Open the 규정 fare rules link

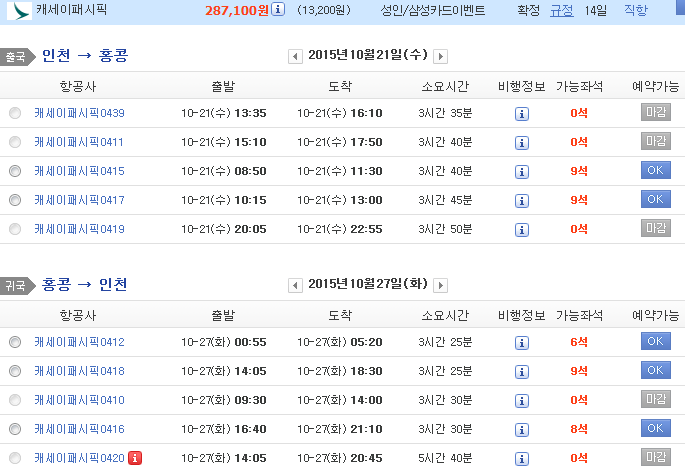[561, 10]
